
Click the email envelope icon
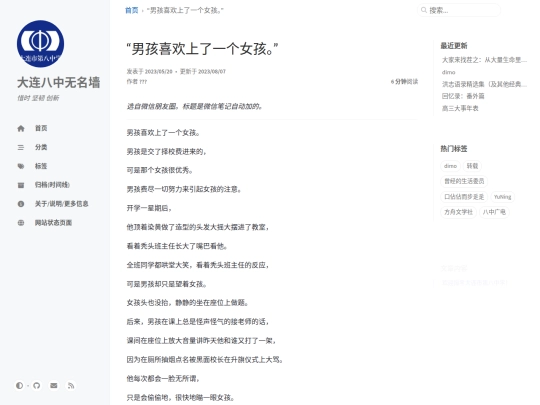(x=54, y=385)
